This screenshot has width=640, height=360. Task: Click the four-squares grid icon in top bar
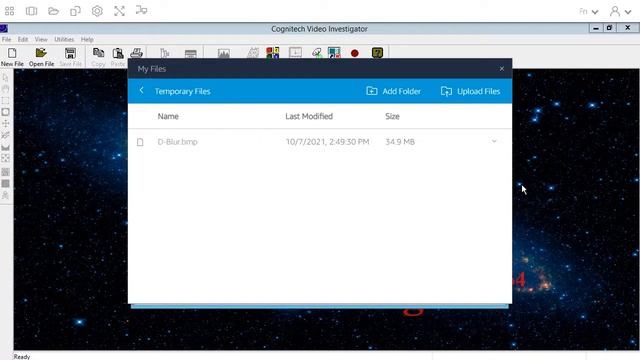(9, 11)
